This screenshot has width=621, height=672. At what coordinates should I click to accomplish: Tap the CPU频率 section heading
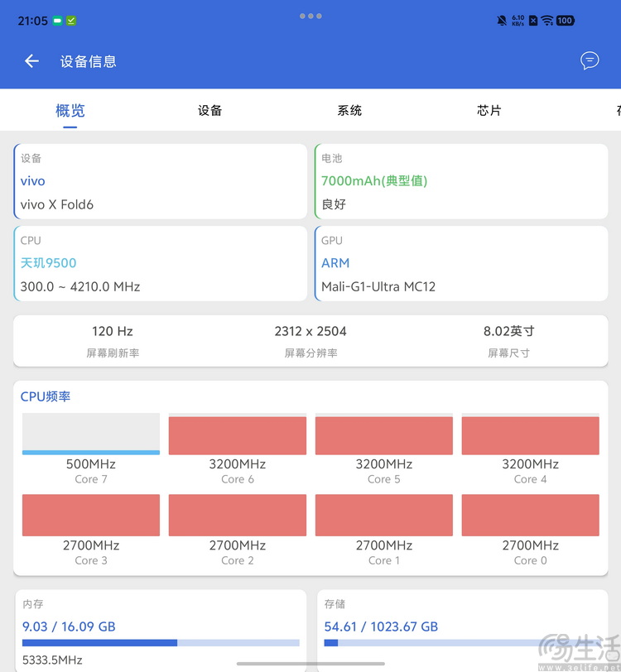tap(46, 396)
